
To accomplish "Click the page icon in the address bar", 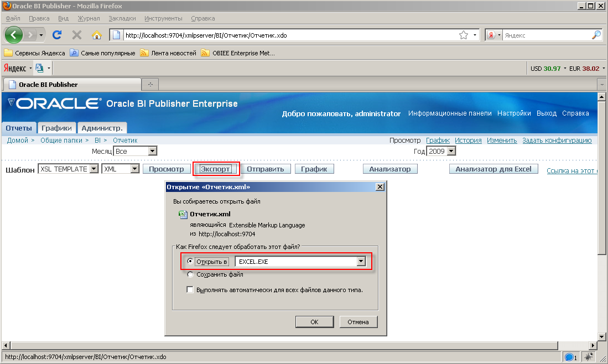I will 116,35.
